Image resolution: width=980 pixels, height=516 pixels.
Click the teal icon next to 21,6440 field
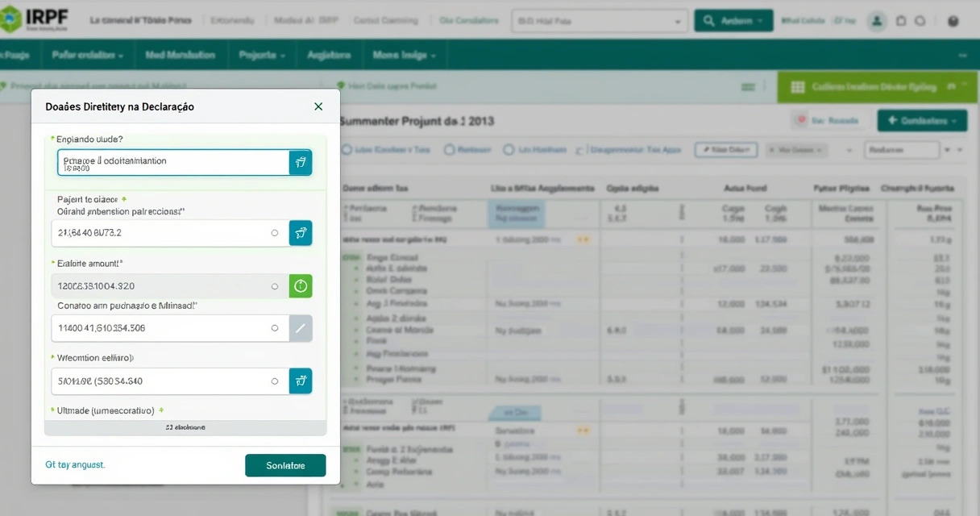[300, 233]
